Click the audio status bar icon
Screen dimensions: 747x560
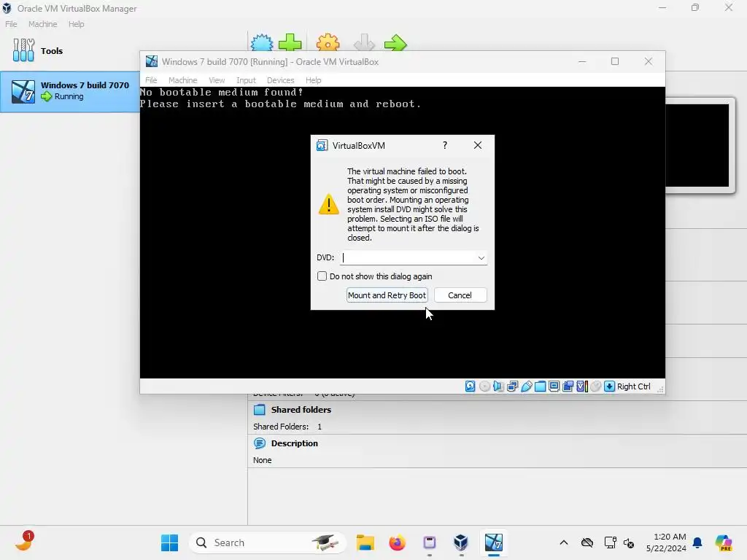498,386
